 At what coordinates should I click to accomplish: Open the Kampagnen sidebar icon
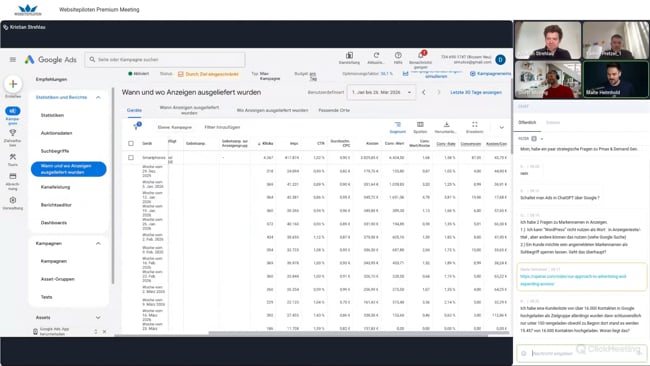click(x=12, y=111)
